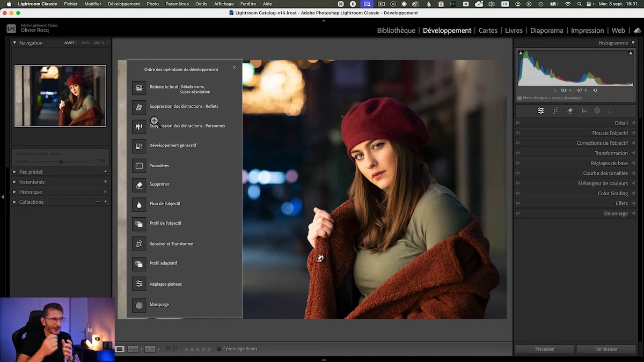This screenshot has height=362, width=644.
Task: Click the Précédent button
Action: (x=545, y=349)
